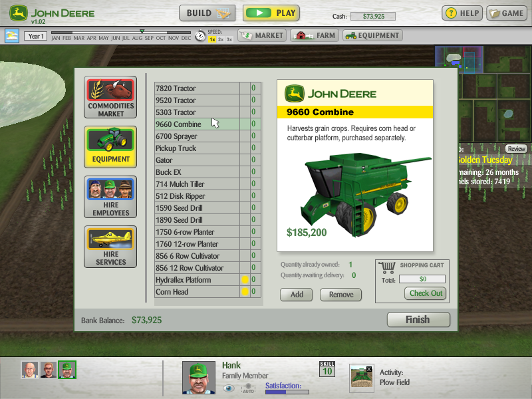The height and width of the screenshot is (399, 532).
Task: Click the Plow Field activity thumbnail
Action: pos(361,377)
